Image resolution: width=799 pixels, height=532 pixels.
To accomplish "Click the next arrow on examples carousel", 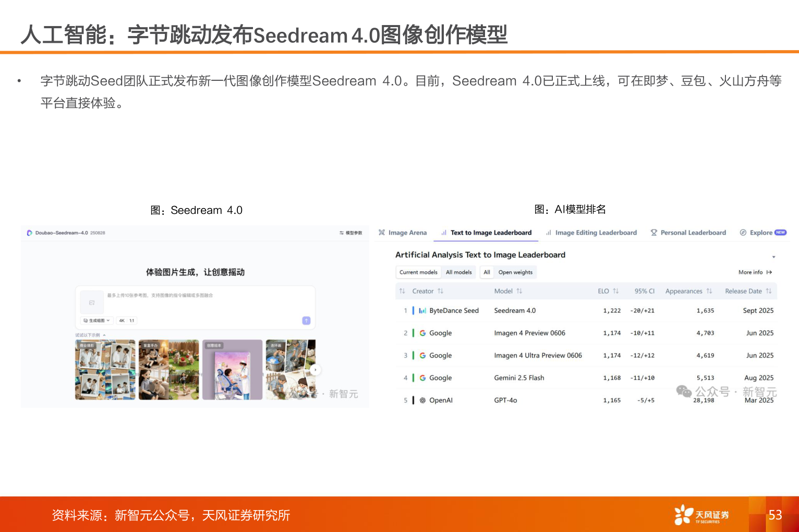I will click(x=315, y=370).
